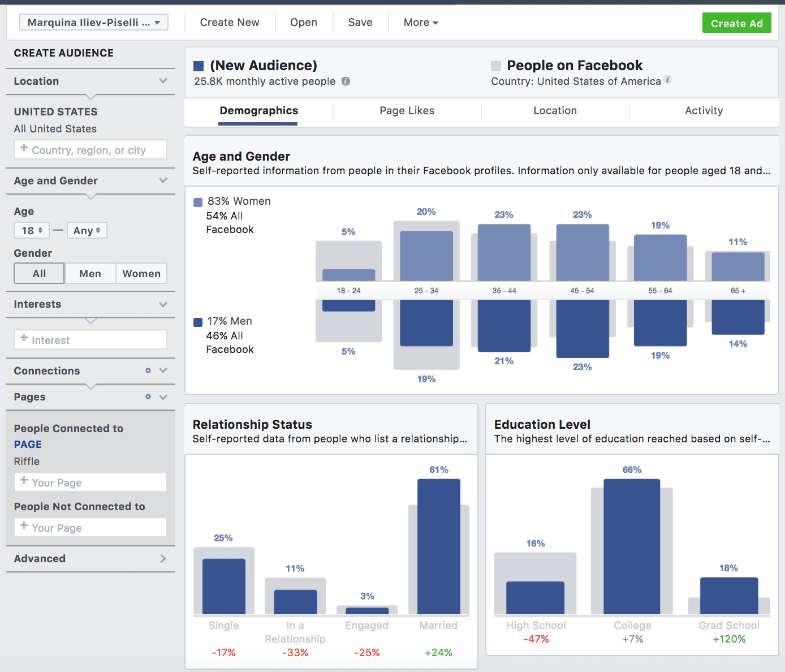Click Open in the top bar
Screen dimensions: 785x672
coord(304,23)
